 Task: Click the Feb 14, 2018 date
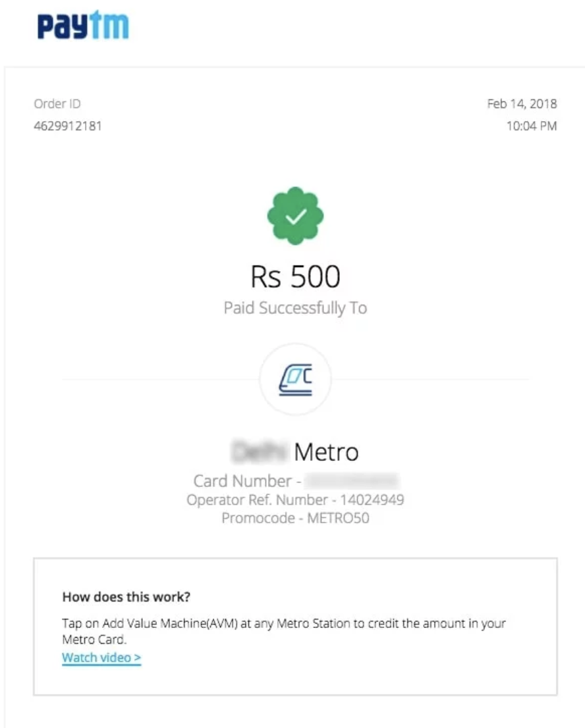522,103
